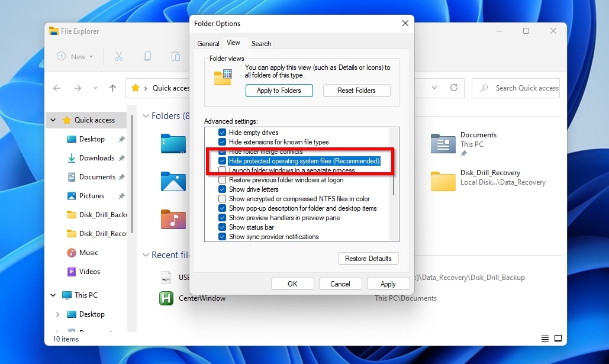Open the General tab of Folder Options
The image size is (609, 364).
(x=208, y=43)
